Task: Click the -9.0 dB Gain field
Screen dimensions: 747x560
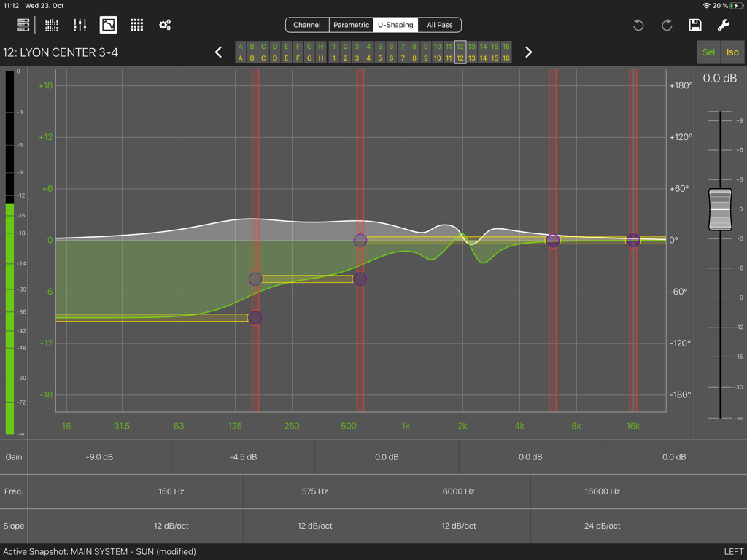Action: pos(100,457)
